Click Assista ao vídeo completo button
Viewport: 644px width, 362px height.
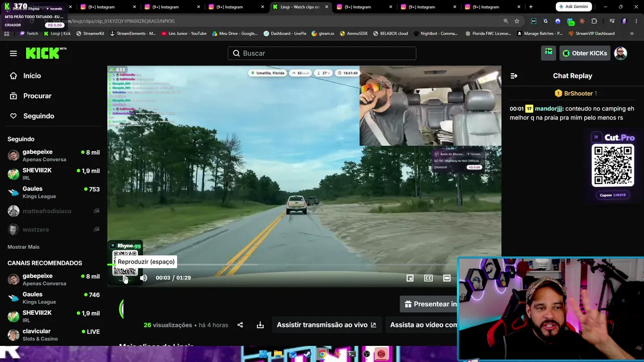[x=424, y=325]
